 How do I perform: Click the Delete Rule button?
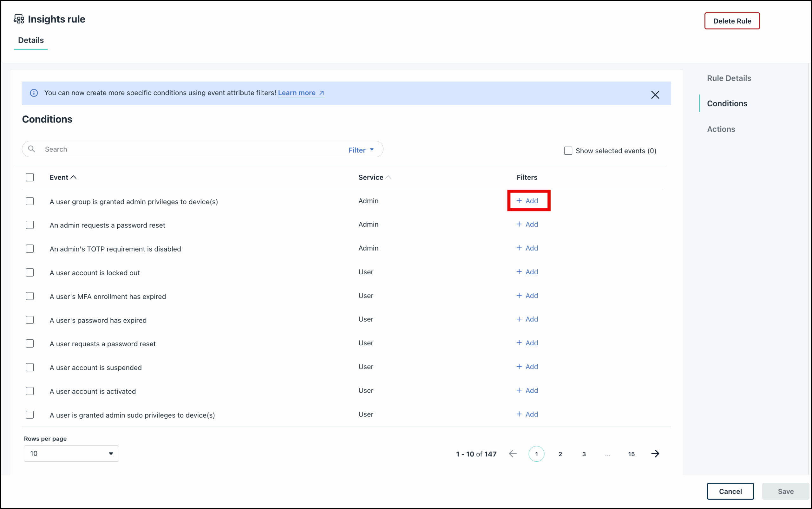click(732, 21)
